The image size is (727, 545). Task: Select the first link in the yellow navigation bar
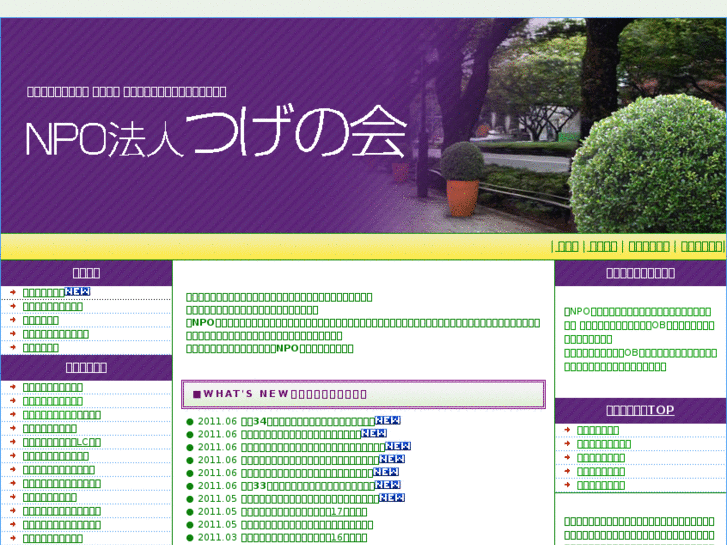(566, 247)
